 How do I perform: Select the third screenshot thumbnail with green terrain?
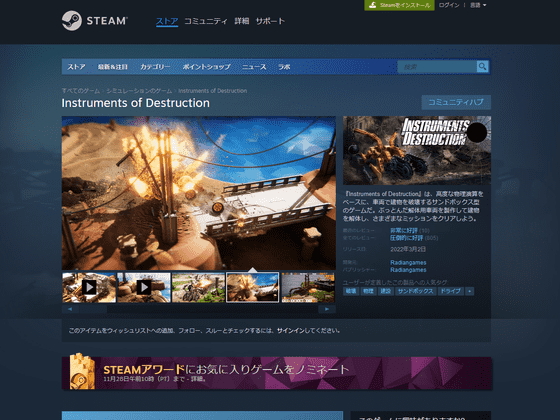tap(198, 288)
